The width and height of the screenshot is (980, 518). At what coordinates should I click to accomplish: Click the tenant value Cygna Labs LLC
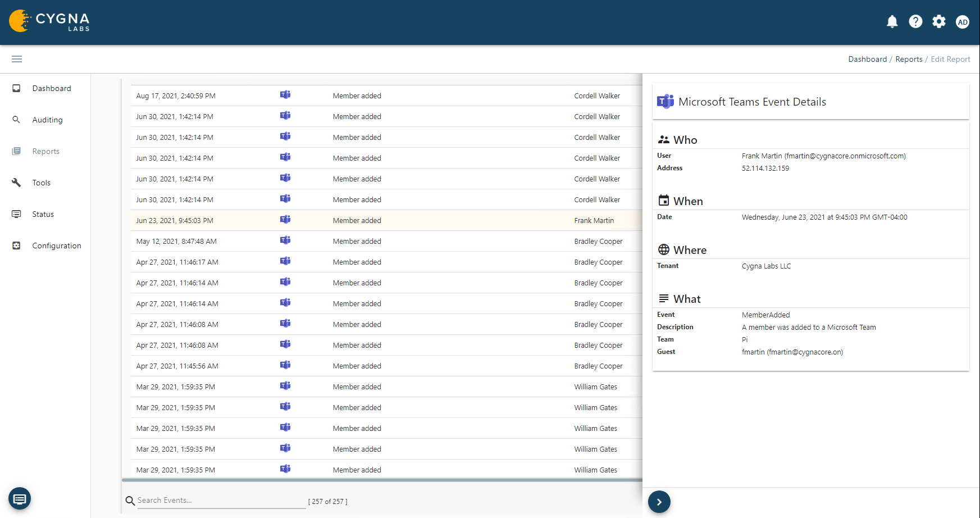pyautogui.click(x=766, y=266)
